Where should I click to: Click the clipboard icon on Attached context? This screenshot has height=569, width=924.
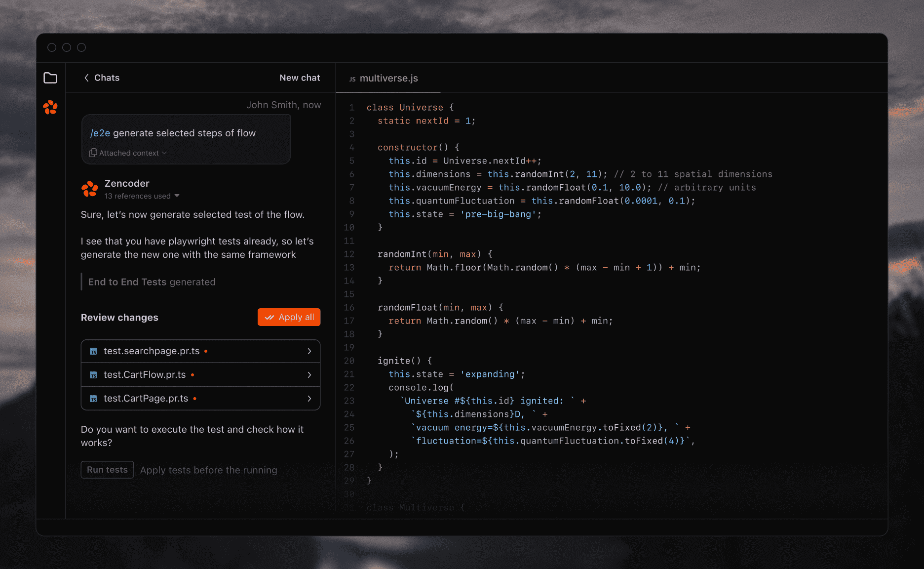[93, 153]
